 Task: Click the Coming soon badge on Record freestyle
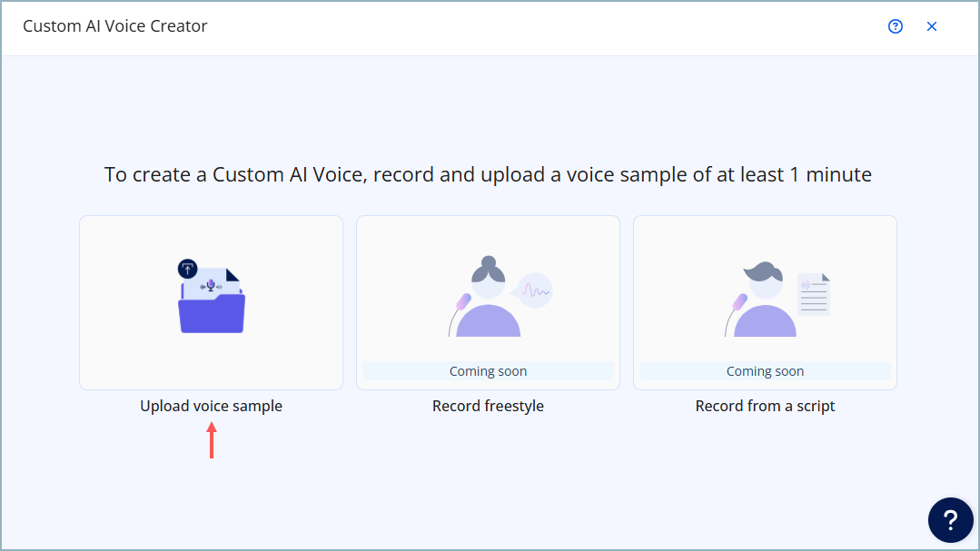488,370
